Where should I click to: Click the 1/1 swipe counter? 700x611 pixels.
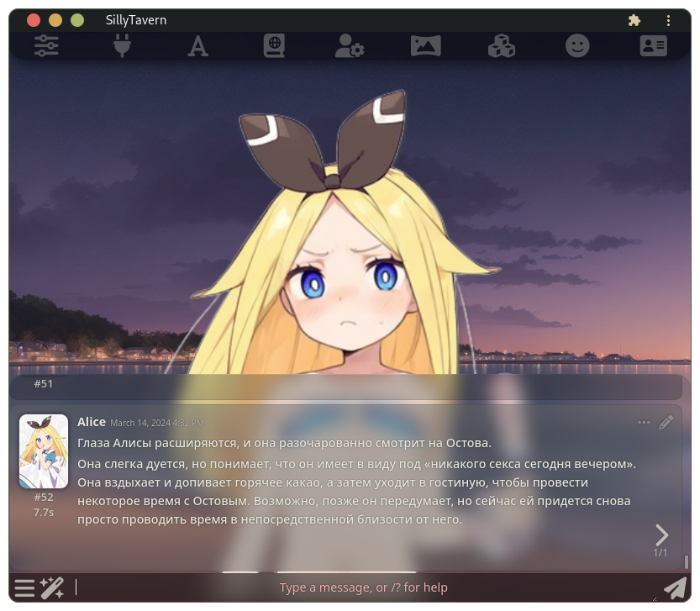(661, 552)
